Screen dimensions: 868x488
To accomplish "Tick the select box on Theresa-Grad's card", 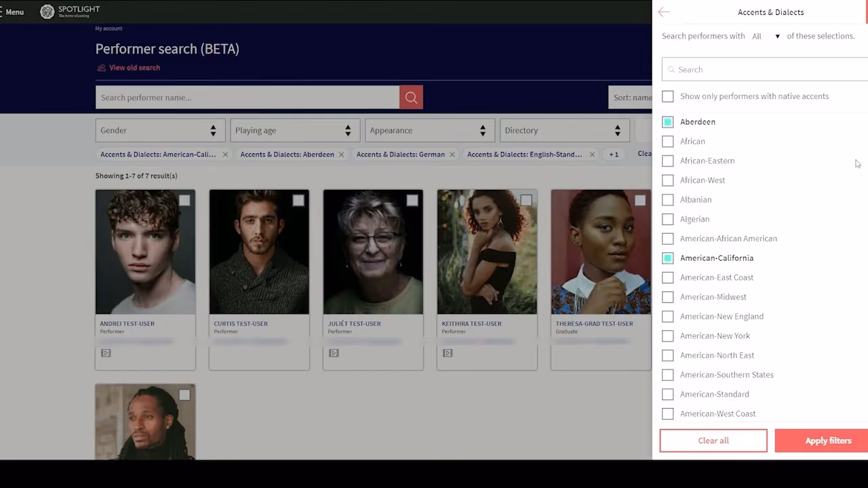I will (640, 201).
